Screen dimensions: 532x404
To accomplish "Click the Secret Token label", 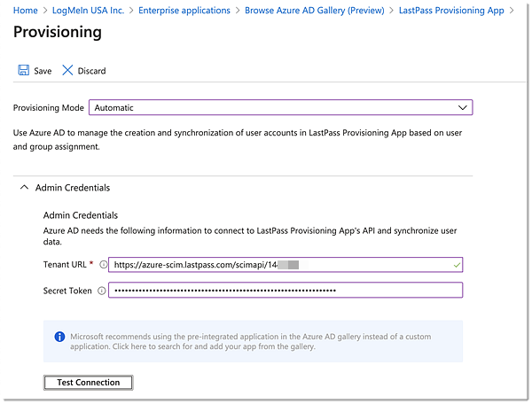I will point(67,291).
